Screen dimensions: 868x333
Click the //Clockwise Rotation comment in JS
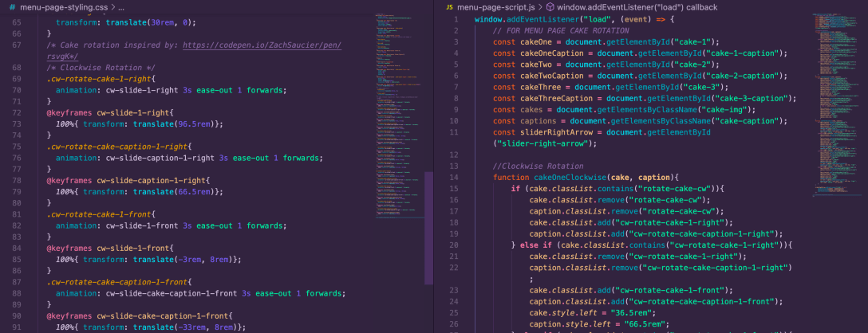click(539, 165)
